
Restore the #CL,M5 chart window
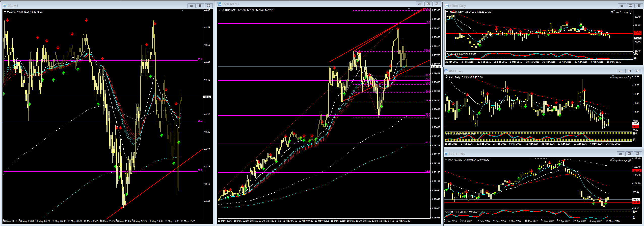(200, 6)
